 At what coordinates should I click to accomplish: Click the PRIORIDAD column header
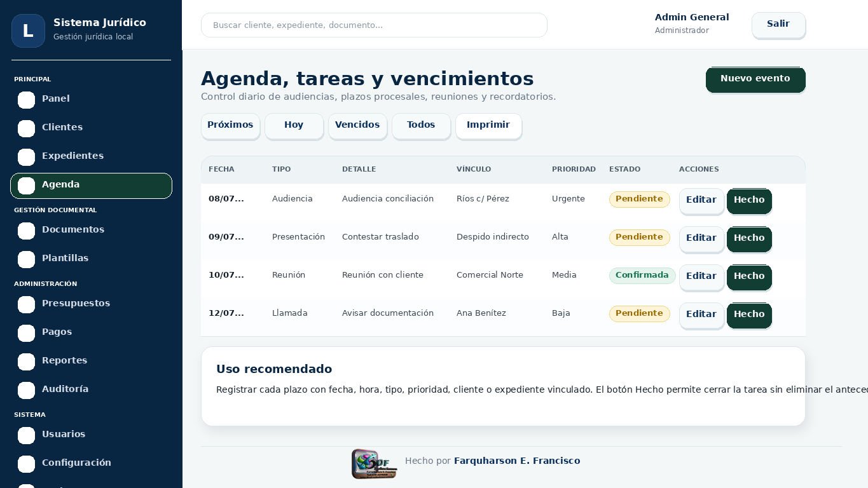(574, 170)
